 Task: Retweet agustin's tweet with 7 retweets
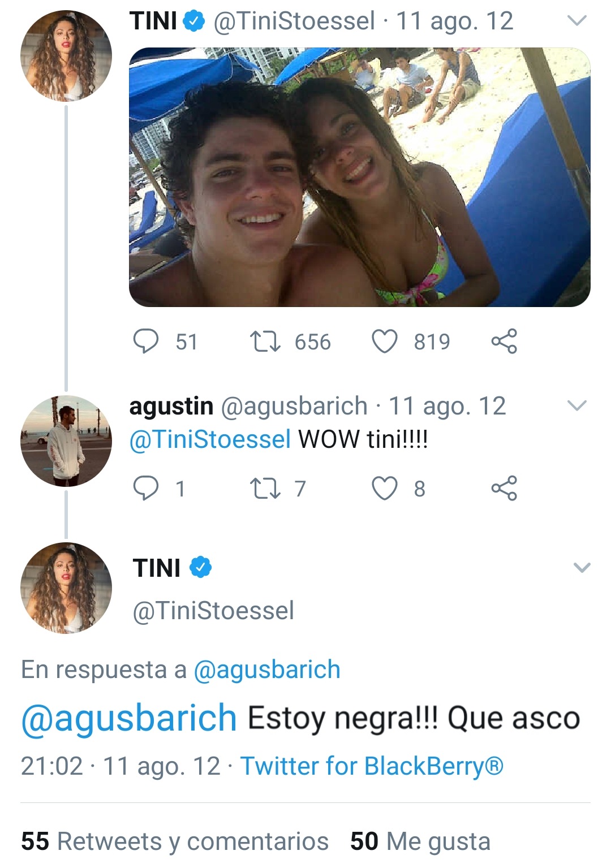[x=265, y=489]
